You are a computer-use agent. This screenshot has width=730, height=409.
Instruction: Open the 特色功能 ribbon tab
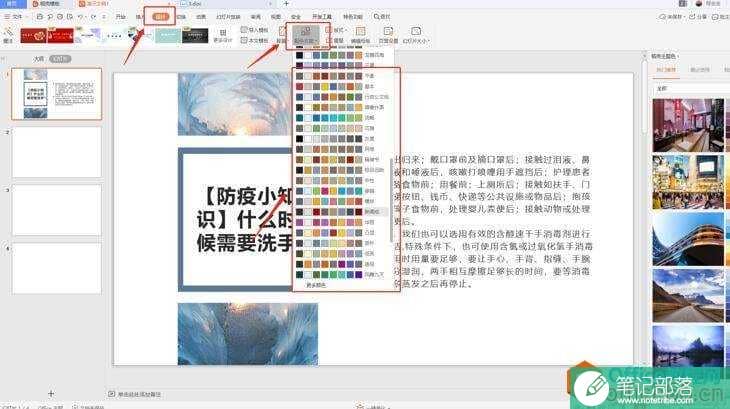click(353, 17)
